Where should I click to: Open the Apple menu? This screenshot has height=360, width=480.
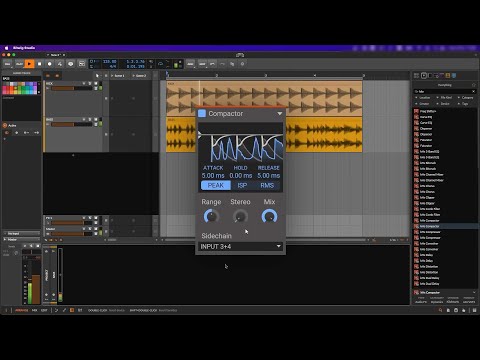click(x=6, y=48)
